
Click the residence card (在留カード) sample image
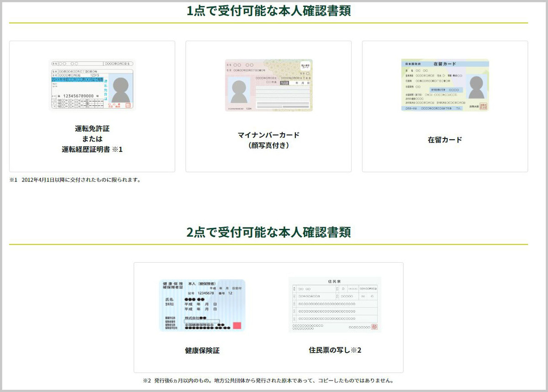[x=445, y=85]
